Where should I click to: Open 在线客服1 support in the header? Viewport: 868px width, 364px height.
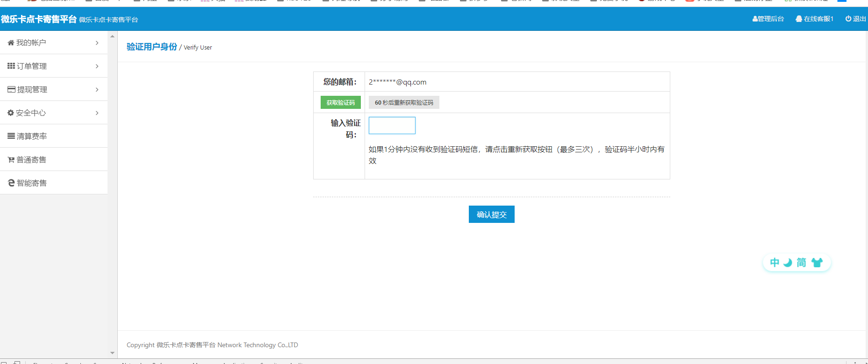(814, 19)
